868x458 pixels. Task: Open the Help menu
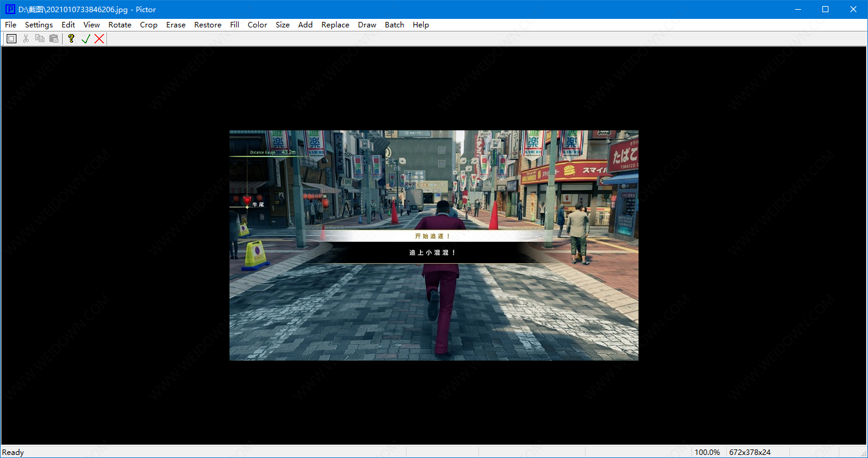tap(421, 25)
